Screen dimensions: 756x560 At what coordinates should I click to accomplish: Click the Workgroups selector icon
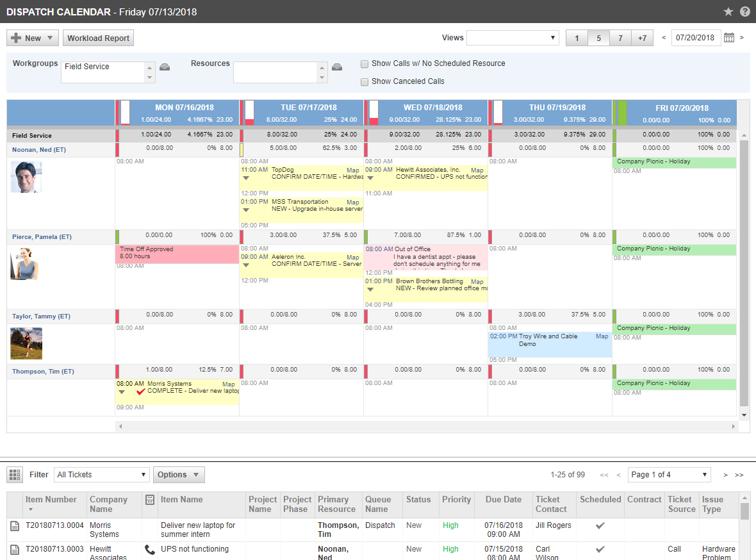pyautogui.click(x=165, y=67)
